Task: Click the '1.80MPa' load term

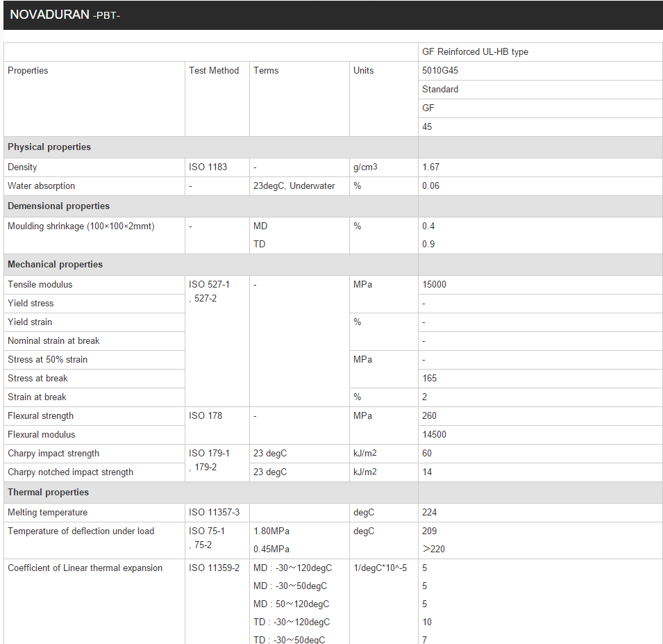Action: [271, 531]
